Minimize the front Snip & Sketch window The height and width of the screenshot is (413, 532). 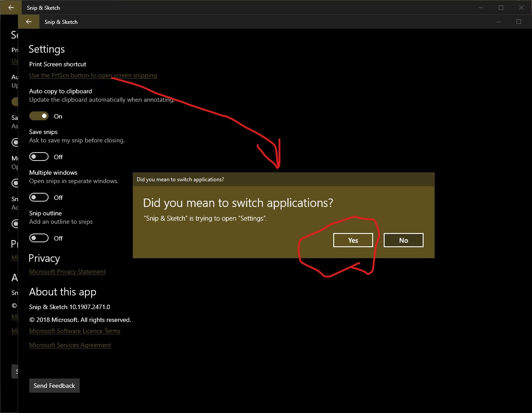coord(498,22)
